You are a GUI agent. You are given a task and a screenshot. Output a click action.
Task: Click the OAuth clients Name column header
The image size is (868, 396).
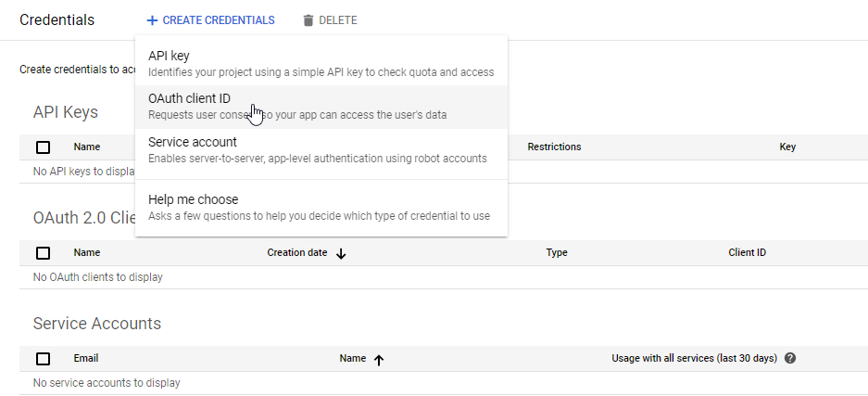click(87, 252)
